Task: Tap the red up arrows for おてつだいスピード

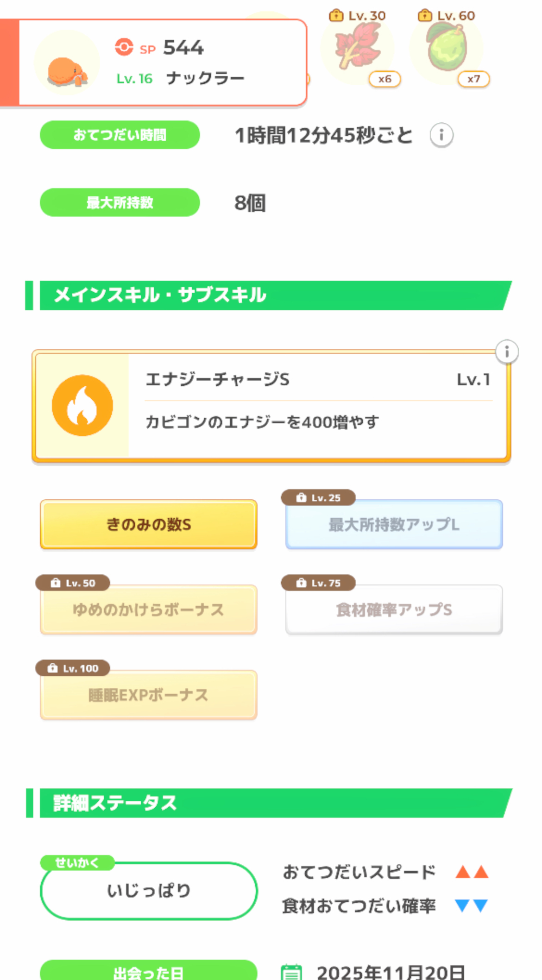Action: coord(472,872)
